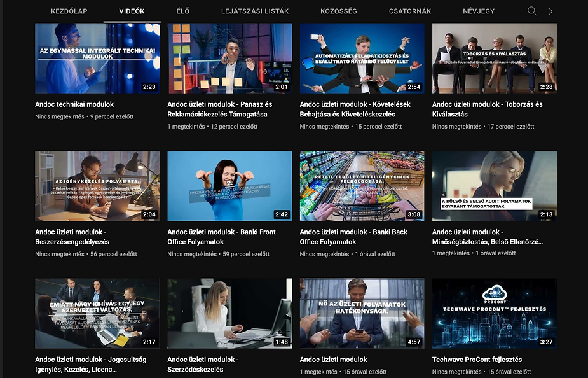Open Követelések Behajtása és Követeléskezelés title link
588x378 pixels.
[x=355, y=109]
